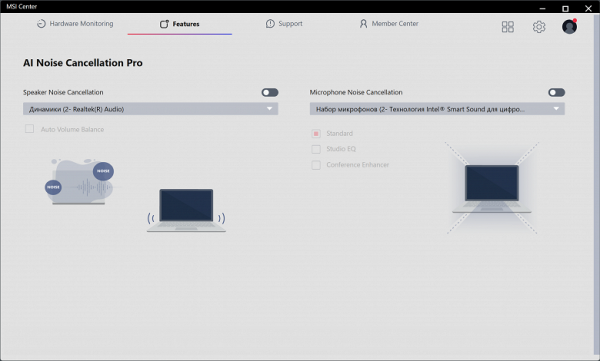Expand the speaker device dropdown arrow

(269, 109)
